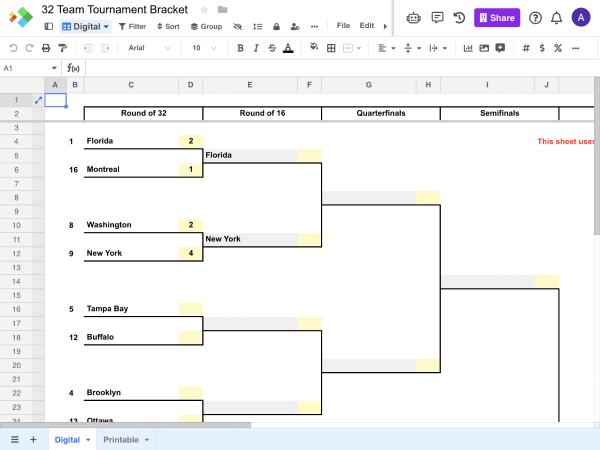This screenshot has width=600, height=450.
Task: Click into the formula bar
Action: coord(342,68)
